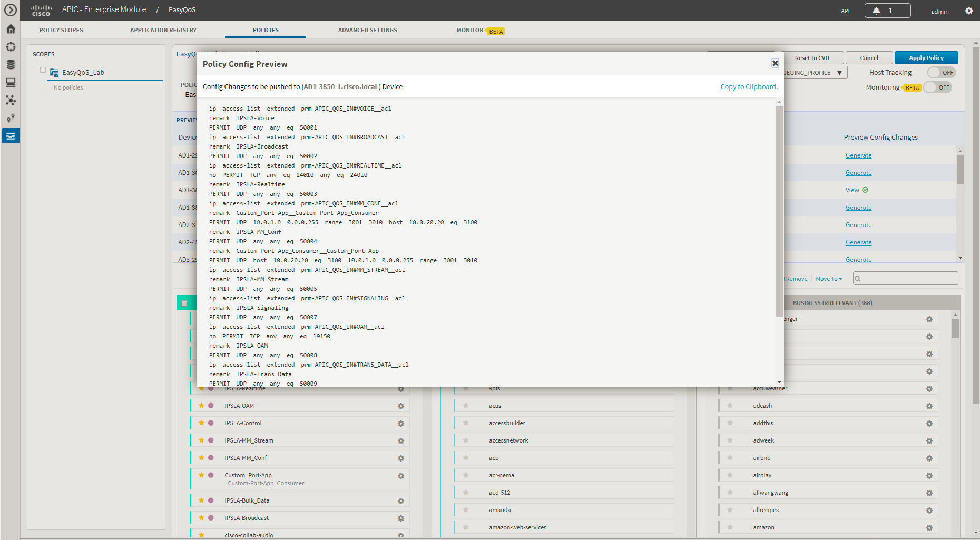
Task: Click the config preview vertical scrollbar
Action: coord(779,211)
